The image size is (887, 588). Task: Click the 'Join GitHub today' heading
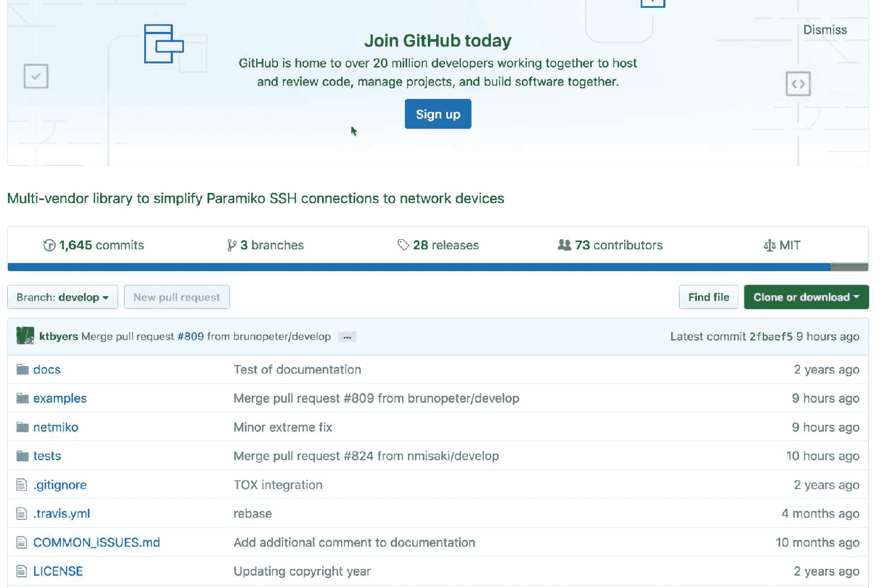click(x=438, y=41)
